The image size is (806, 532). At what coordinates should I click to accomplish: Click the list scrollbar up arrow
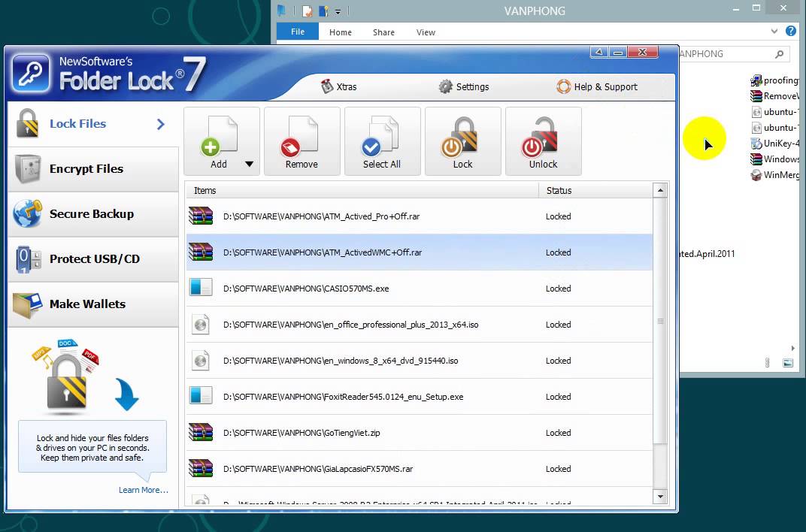point(660,191)
